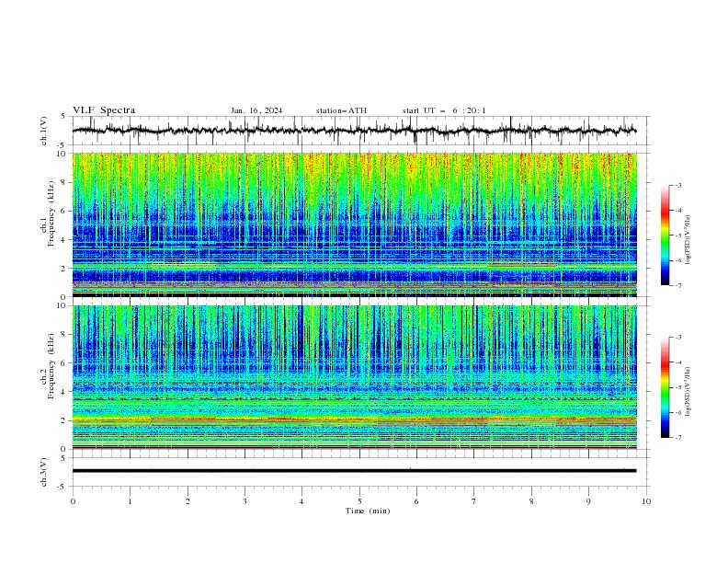
Task: Click inside the ch.2 spectrogram panel
Action: pyautogui.click(x=354, y=377)
